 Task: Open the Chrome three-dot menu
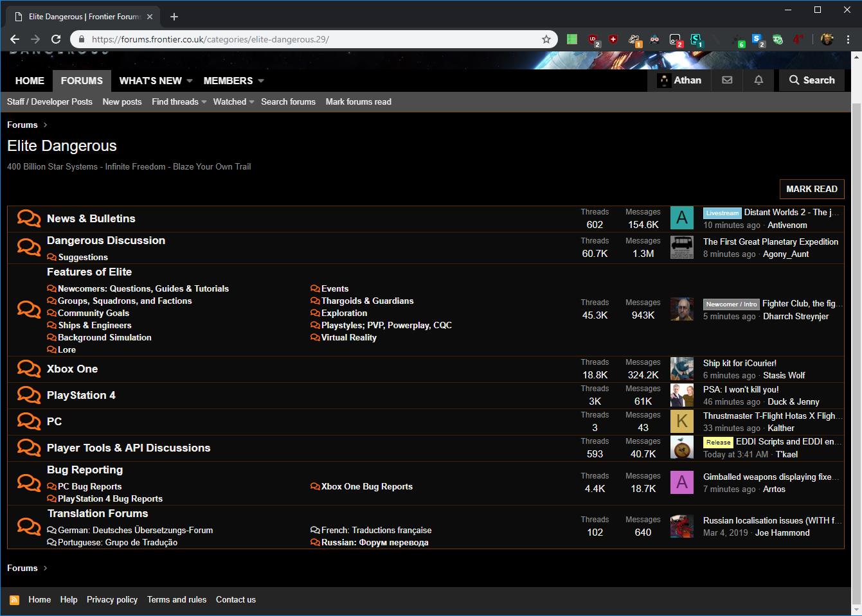click(x=849, y=39)
